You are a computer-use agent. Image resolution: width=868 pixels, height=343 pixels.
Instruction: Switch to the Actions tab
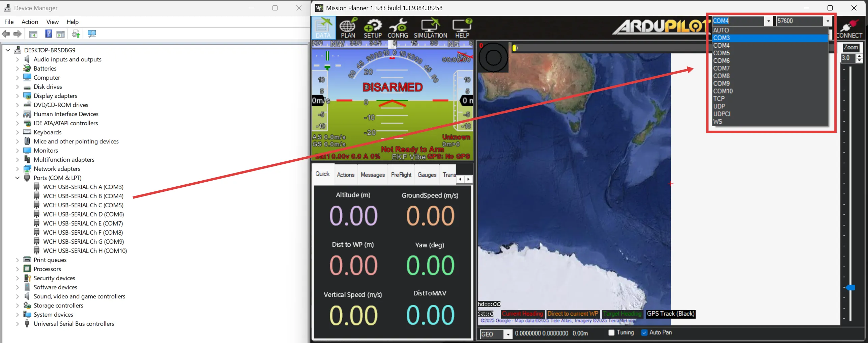click(346, 175)
